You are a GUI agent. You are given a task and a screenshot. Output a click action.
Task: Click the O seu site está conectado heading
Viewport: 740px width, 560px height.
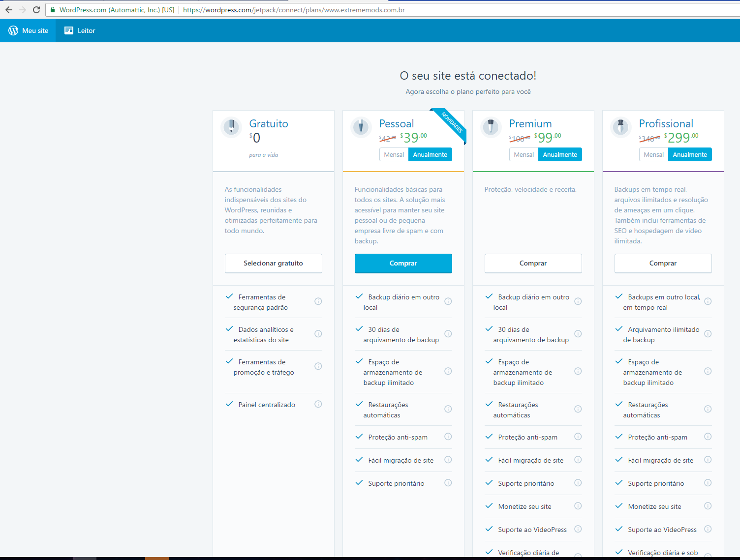(468, 76)
